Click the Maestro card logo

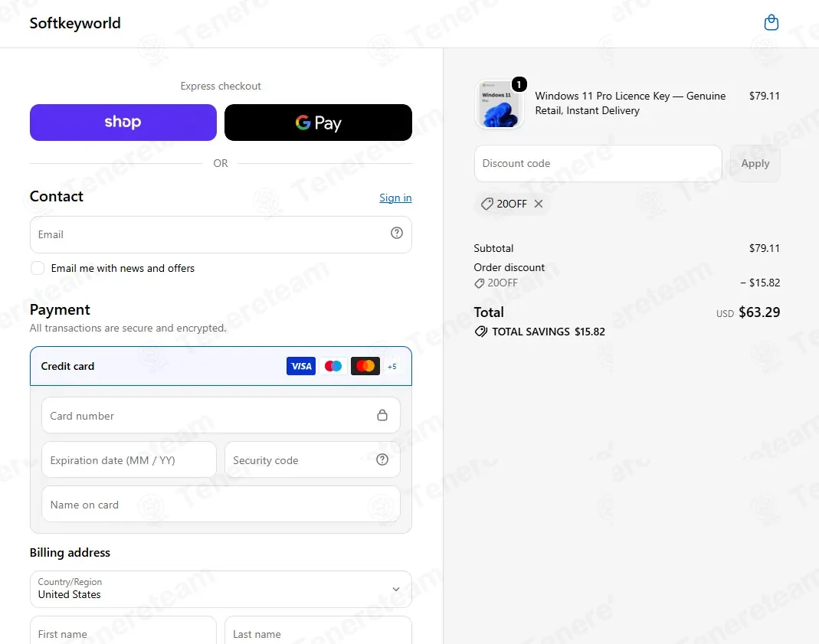(333, 366)
